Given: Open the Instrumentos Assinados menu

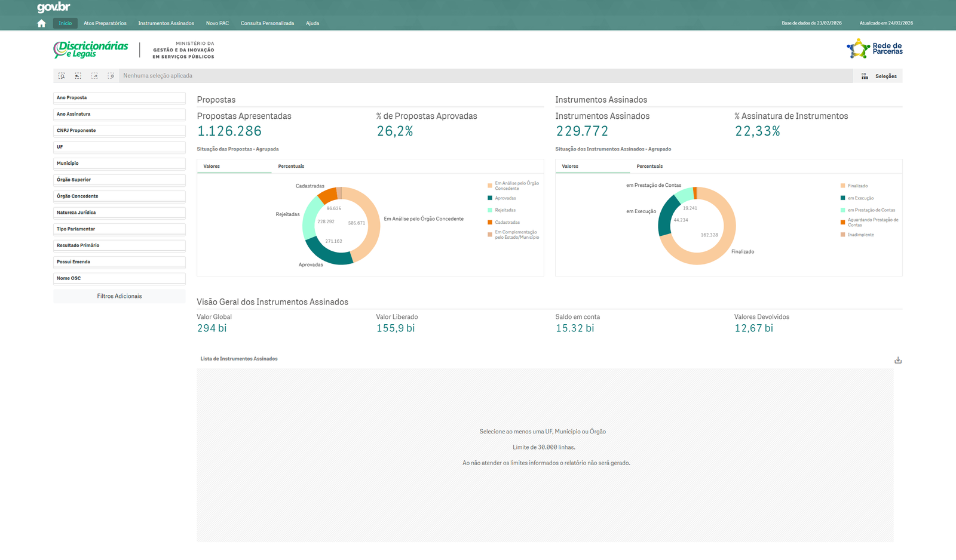Looking at the screenshot, I should [166, 23].
